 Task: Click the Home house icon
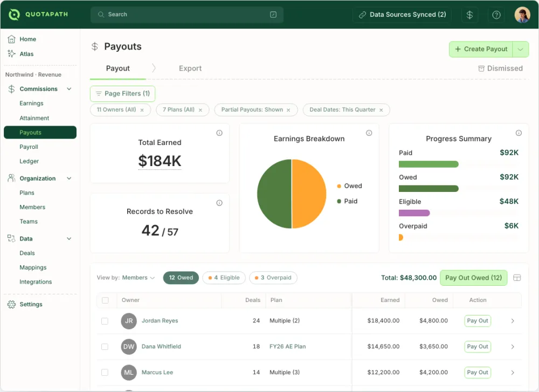11,39
